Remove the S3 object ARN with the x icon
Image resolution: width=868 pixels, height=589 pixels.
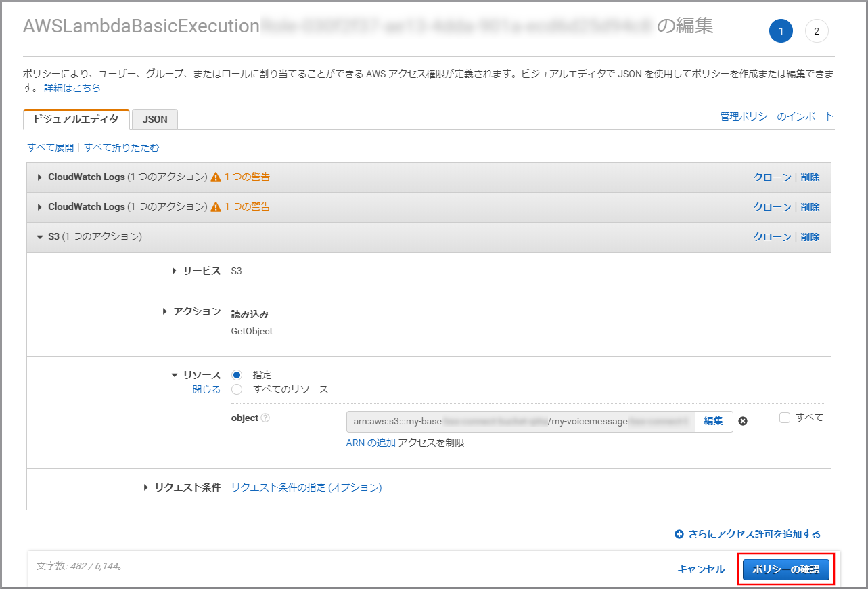point(743,421)
